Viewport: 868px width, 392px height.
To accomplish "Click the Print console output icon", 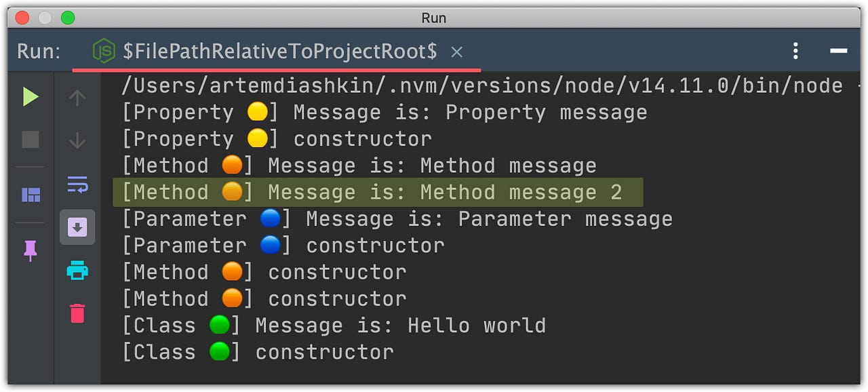I will pyautogui.click(x=77, y=271).
